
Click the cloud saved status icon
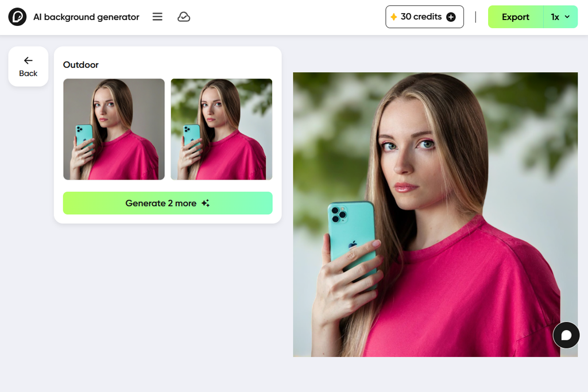(x=184, y=17)
